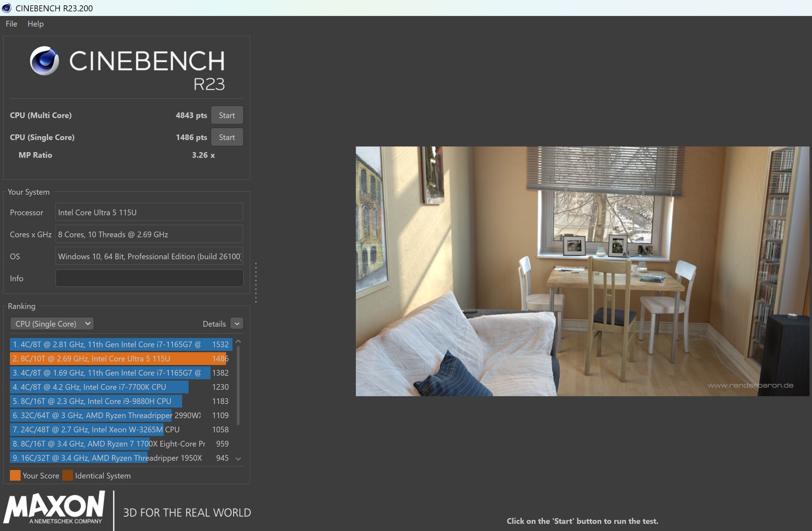The image size is (812, 531).
Task: Click the title bar Cinebench app icon
Action: pyautogui.click(x=6, y=8)
